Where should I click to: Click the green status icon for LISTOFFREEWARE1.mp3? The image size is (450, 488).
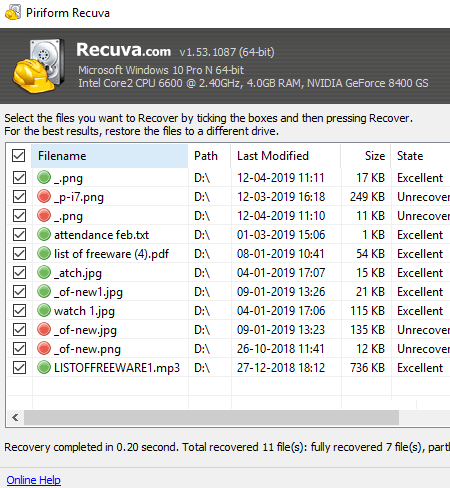[44, 367]
